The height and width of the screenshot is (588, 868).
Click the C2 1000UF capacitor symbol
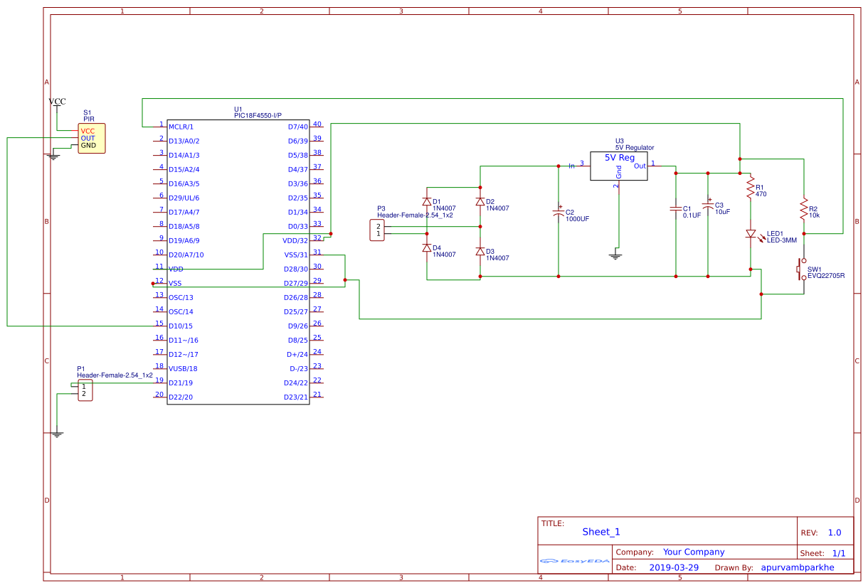coord(559,213)
